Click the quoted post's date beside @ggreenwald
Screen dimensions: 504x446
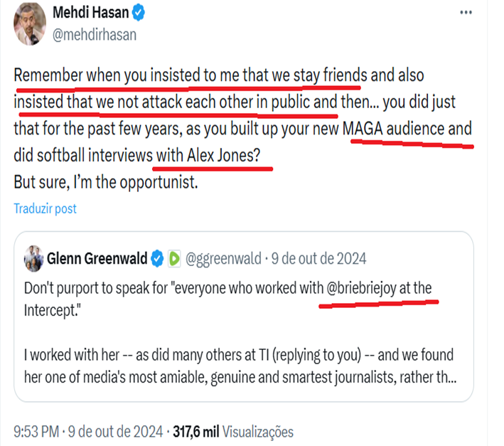[x=319, y=258]
